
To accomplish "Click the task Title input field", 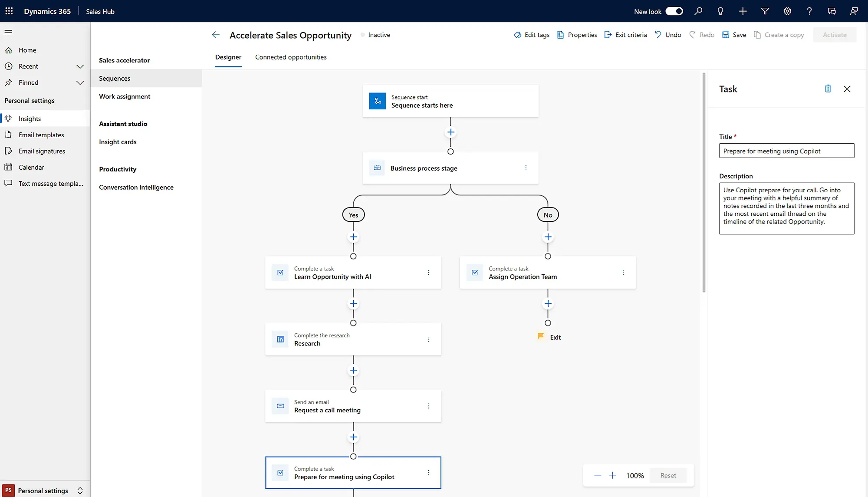I will [786, 151].
